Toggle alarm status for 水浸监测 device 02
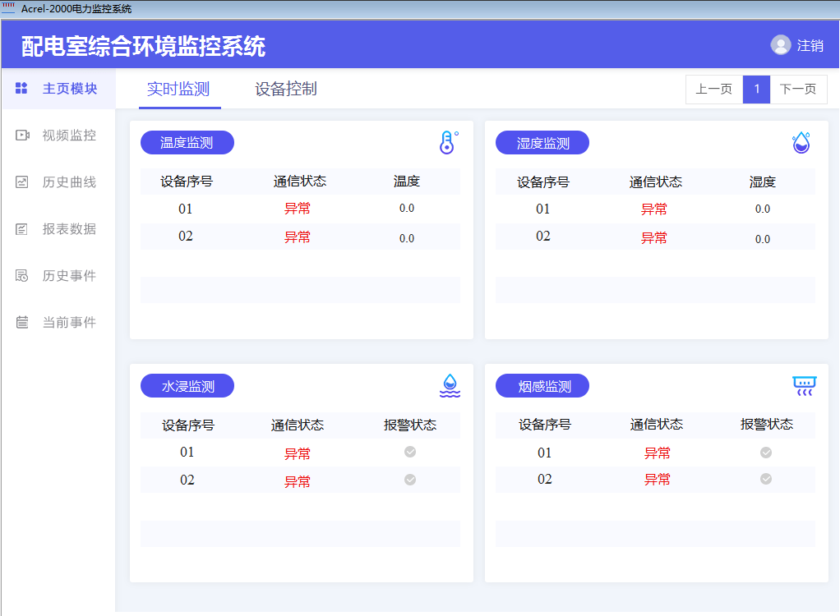This screenshot has height=616, width=840. 409,480
